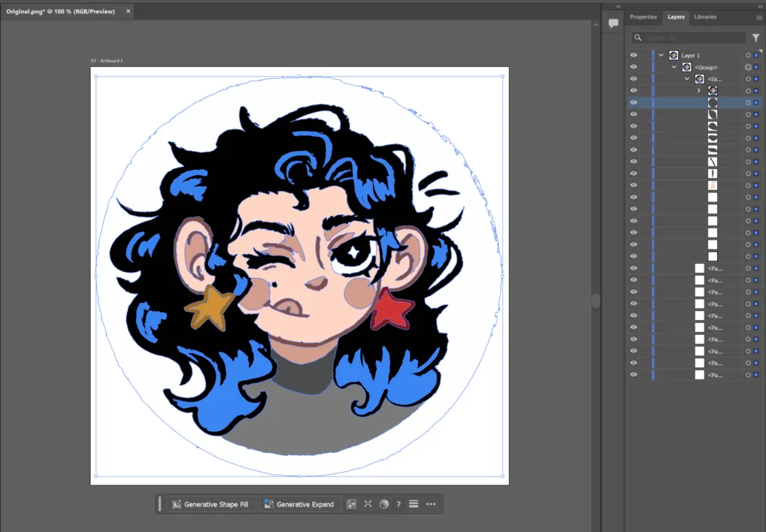Screen dimensions: 766x532
Task: Open the contextual bar's three-dot more options
Action: (431, 504)
